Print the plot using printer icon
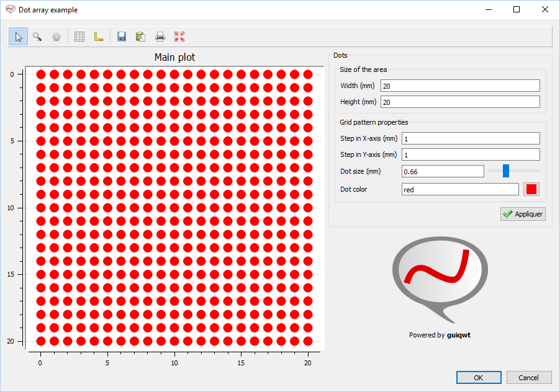 coord(160,37)
